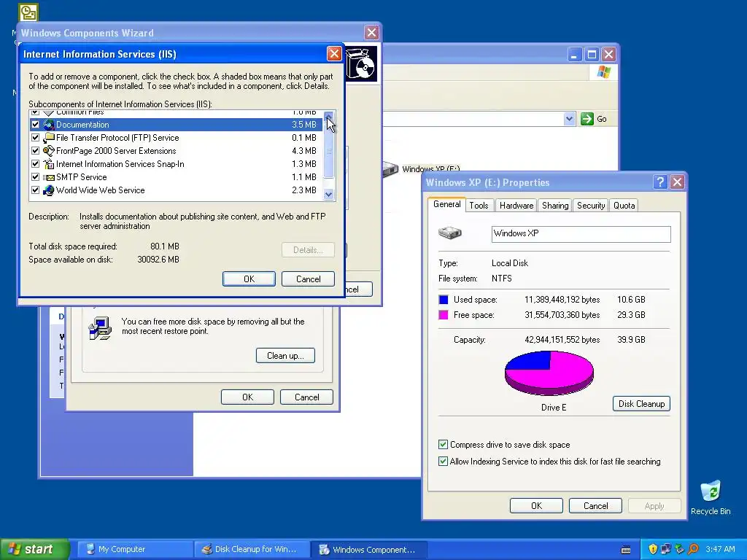The height and width of the screenshot is (560, 747).
Task: Click the CD box icon in Components Wizard
Action: pyautogui.click(x=360, y=64)
